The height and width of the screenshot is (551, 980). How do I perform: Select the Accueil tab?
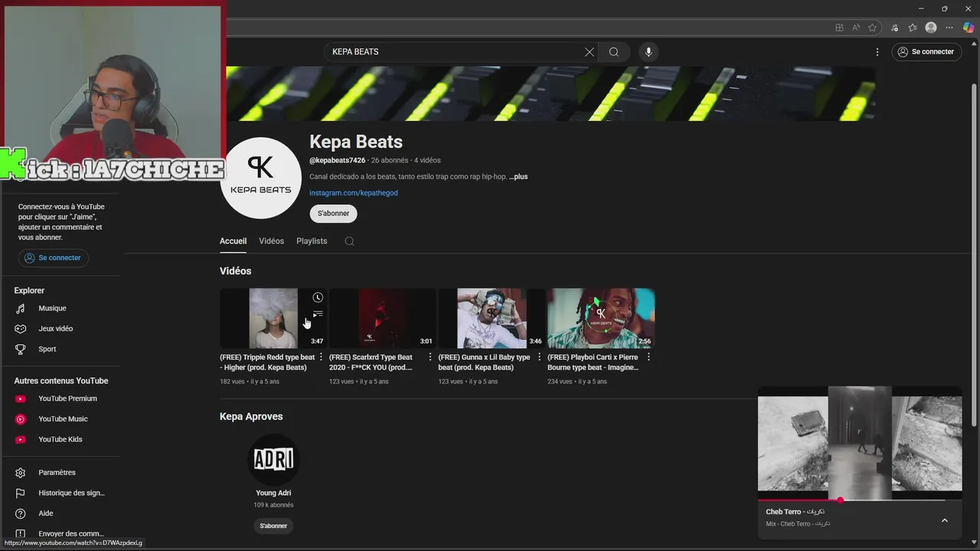(233, 241)
